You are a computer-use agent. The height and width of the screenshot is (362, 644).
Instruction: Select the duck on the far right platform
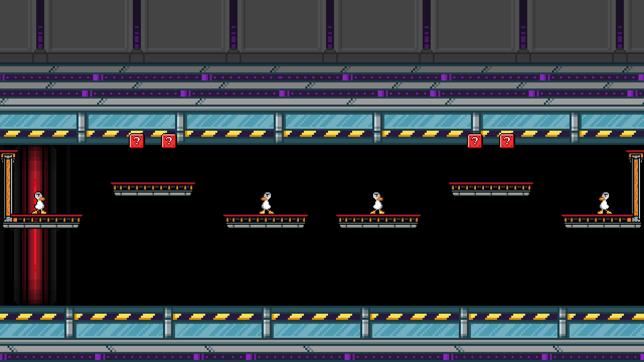point(604,203)
